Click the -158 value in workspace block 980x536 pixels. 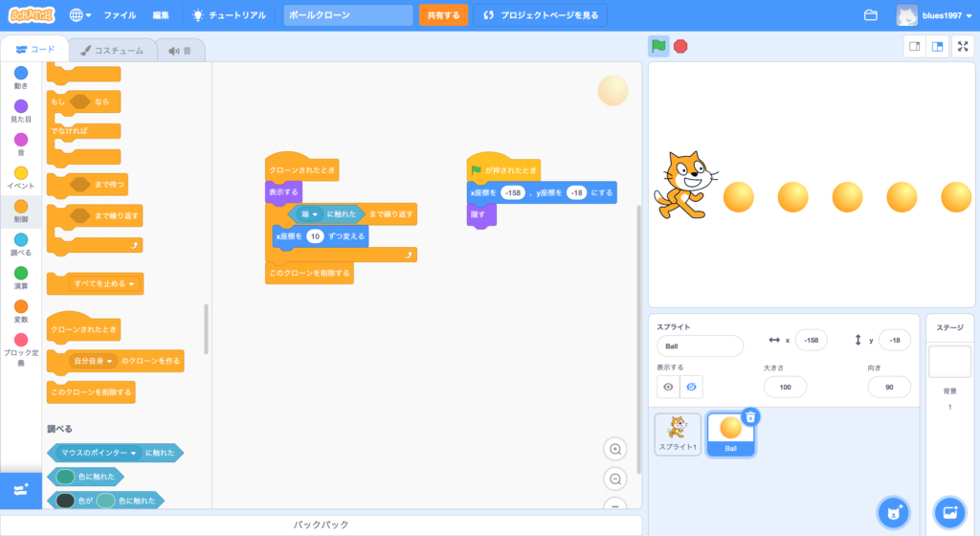tap(513, 192)
